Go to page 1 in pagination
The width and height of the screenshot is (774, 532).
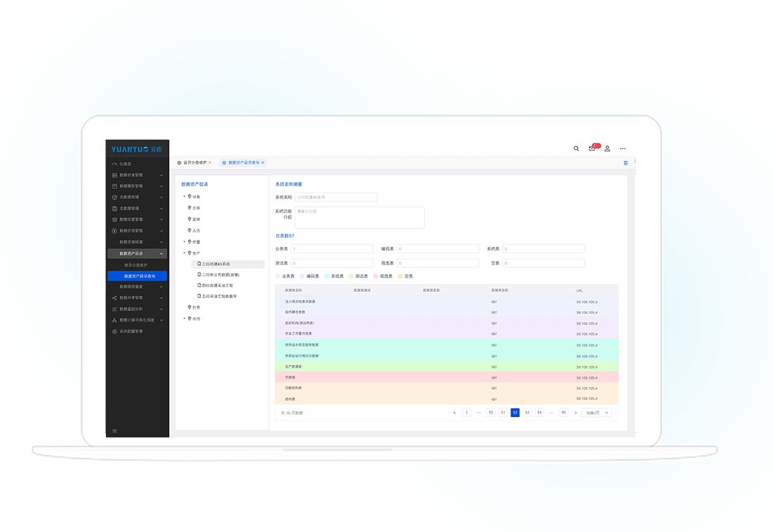(467, 413)
